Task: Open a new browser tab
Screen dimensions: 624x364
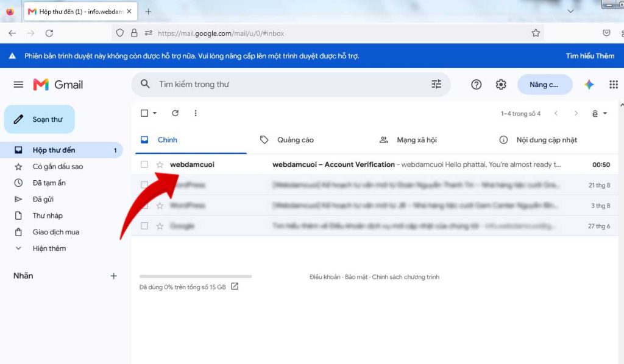Action: [149, 12]
